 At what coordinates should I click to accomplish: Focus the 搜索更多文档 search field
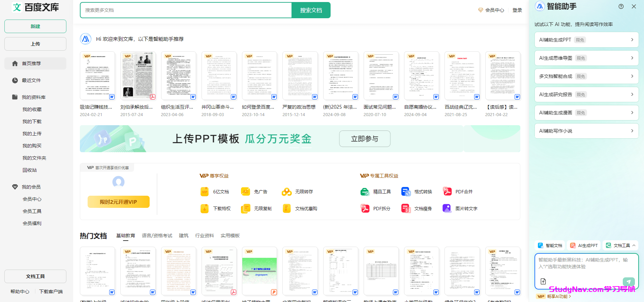186,10
